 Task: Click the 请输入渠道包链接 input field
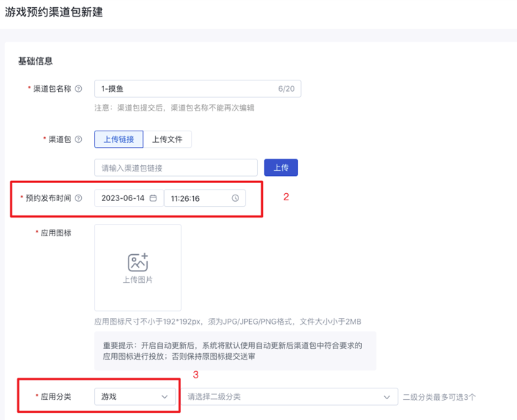pos(176,168)
